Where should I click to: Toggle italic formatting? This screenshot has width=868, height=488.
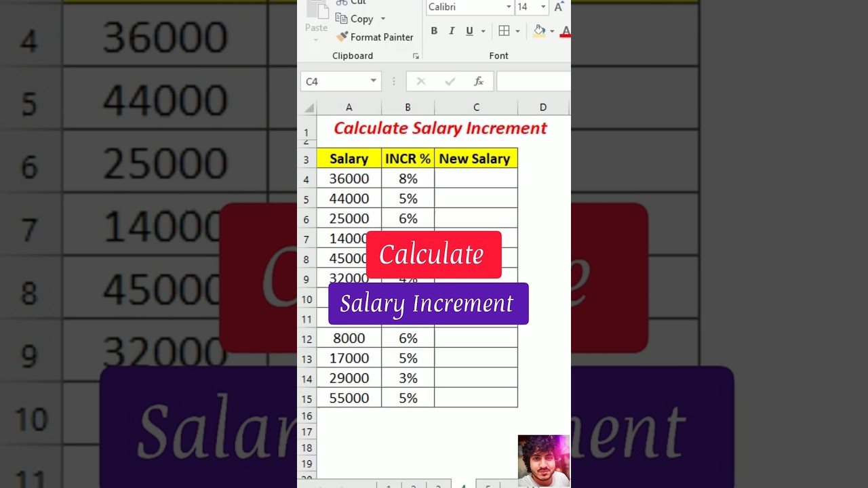coord(452,31)
